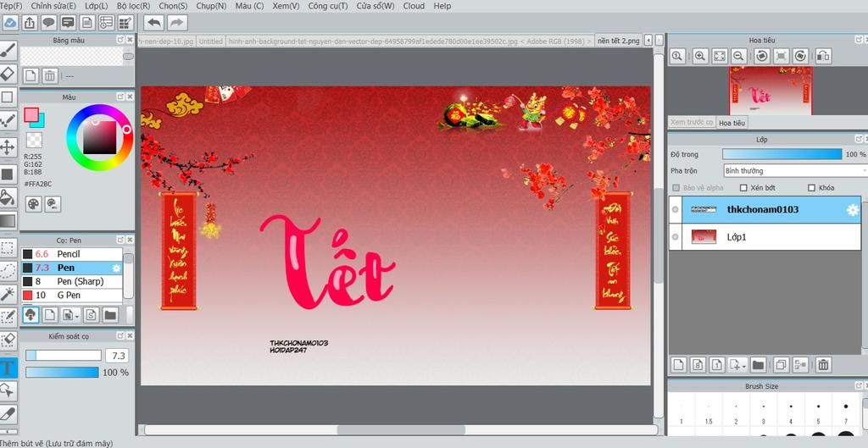Toggle visibility of Lớp1 layer
Screen dimensions: 868x448
tap(675, 237)
